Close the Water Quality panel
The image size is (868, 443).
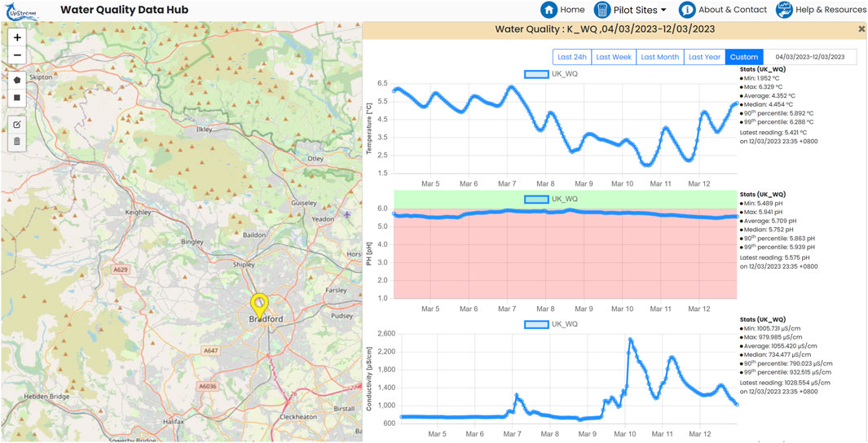861,29
